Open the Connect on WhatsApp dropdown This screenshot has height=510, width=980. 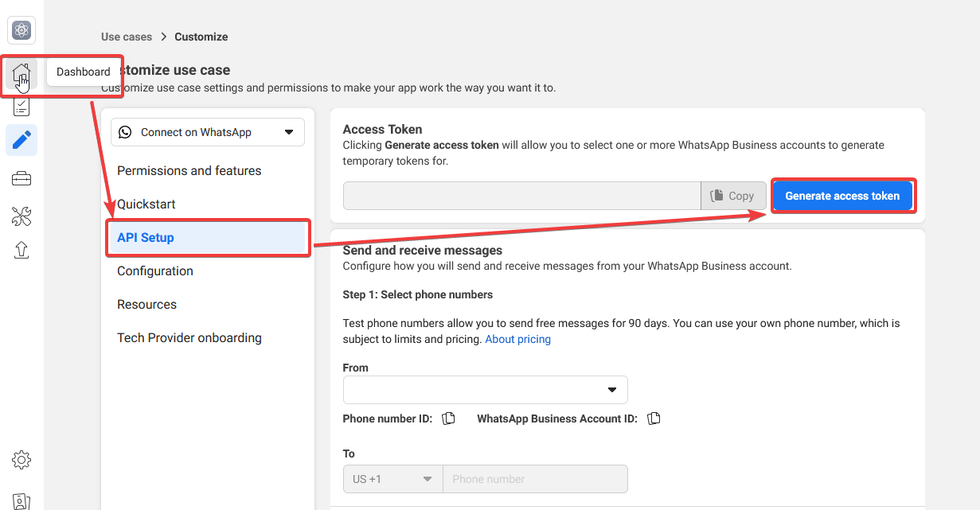(x=207, y=132)
